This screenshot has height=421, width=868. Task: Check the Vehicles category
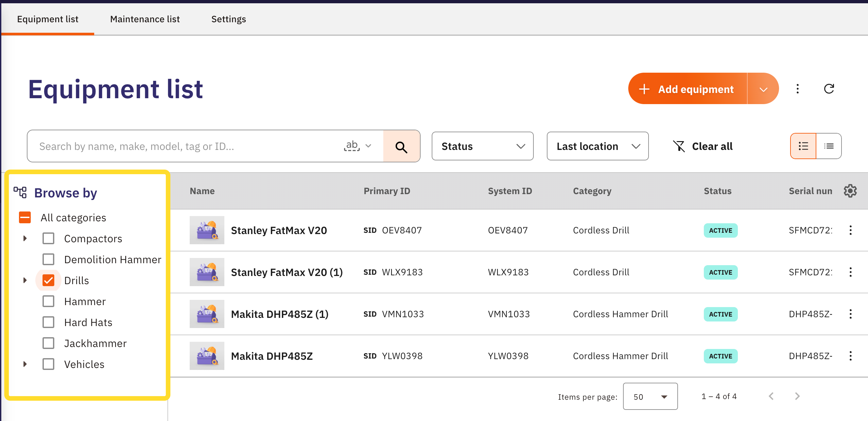pos(48,364)
